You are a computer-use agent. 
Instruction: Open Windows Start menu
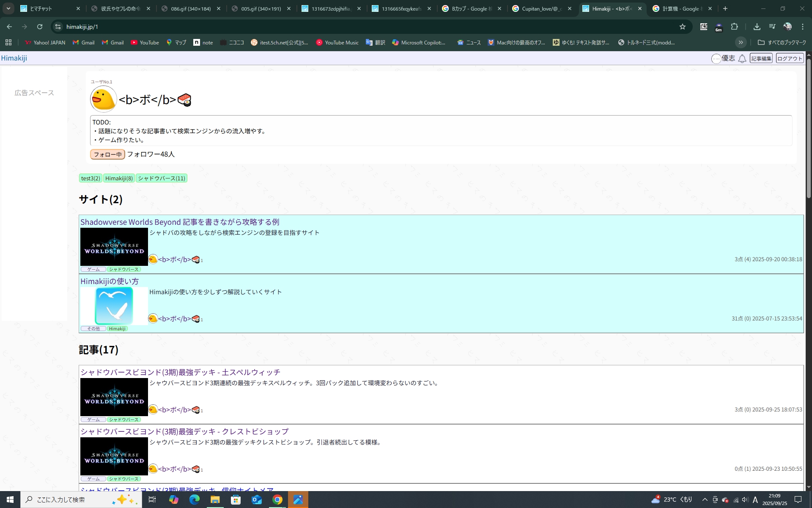(x=10, y=500)
